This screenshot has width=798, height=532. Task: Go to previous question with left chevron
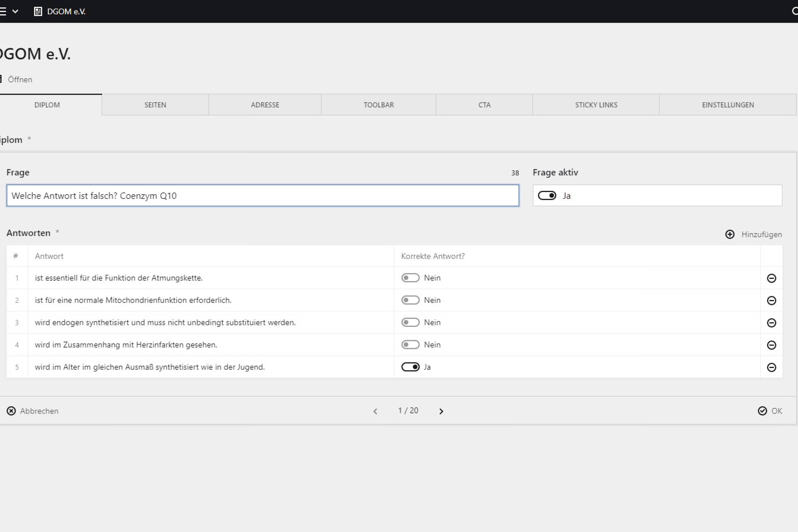point(375,411)
